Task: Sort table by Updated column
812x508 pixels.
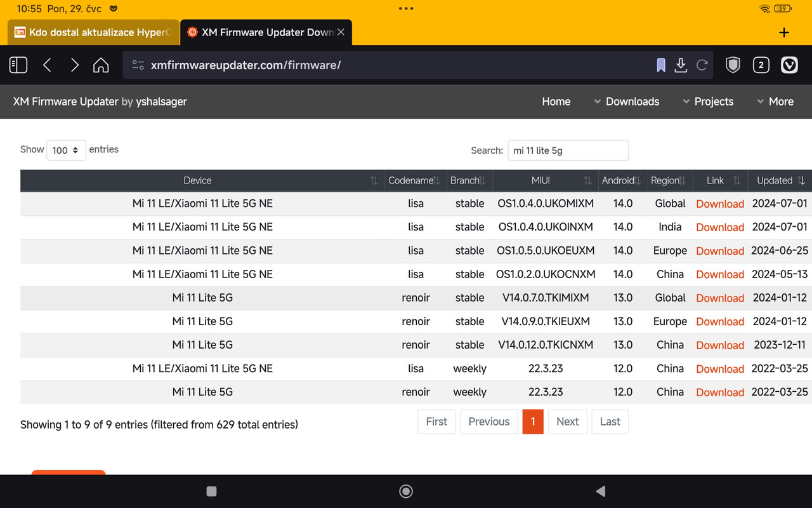Action: [x=780, y=180]
